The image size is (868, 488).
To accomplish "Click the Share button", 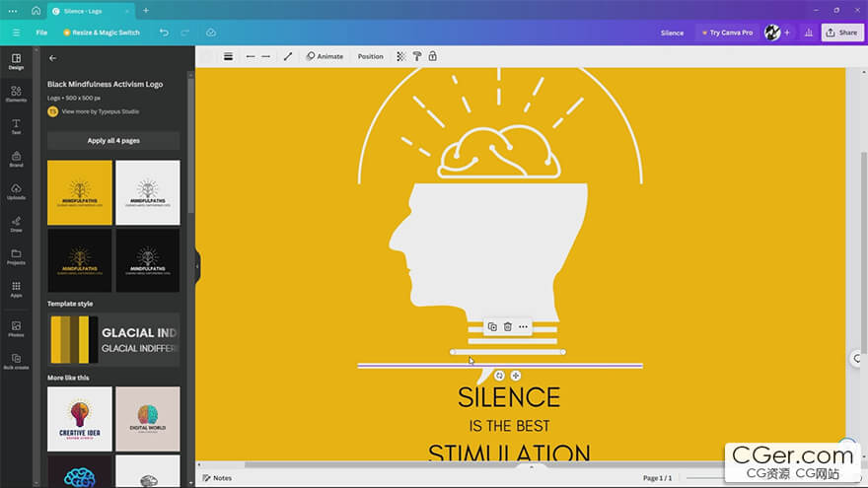I will click(842, 33).
